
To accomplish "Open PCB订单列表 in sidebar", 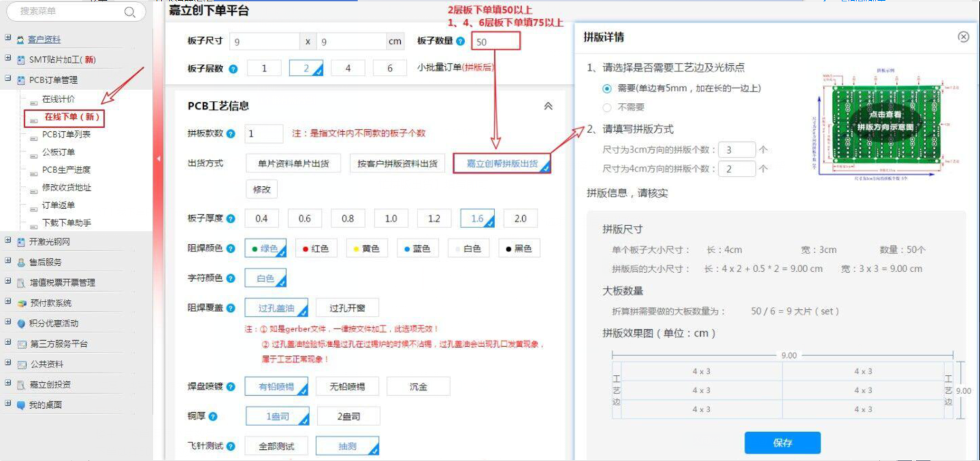I will [66, 135].
